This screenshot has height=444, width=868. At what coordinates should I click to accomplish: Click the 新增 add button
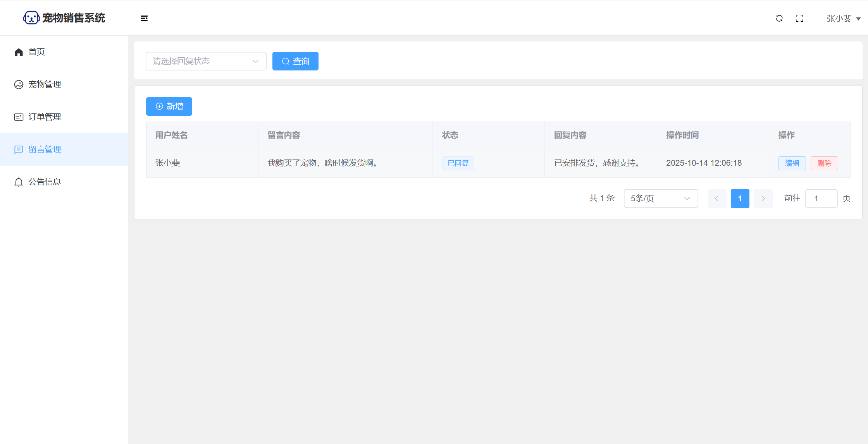[169, 106]
